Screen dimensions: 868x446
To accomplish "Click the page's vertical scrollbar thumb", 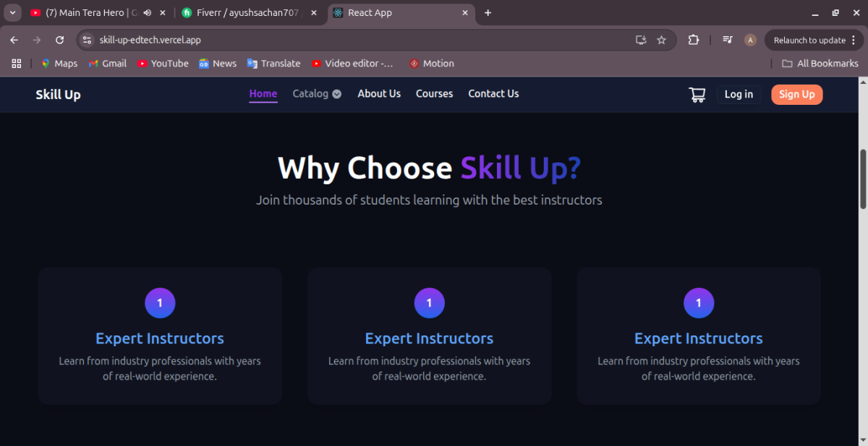I will click(x=862, y=179).
